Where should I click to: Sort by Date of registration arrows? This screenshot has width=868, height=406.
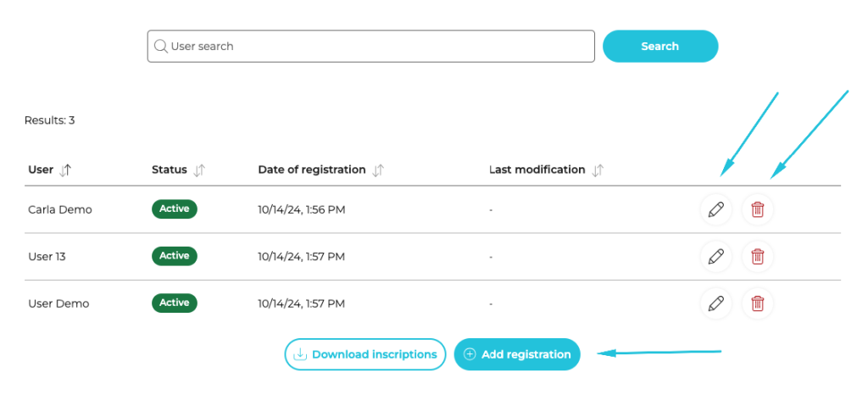[378, 170]
